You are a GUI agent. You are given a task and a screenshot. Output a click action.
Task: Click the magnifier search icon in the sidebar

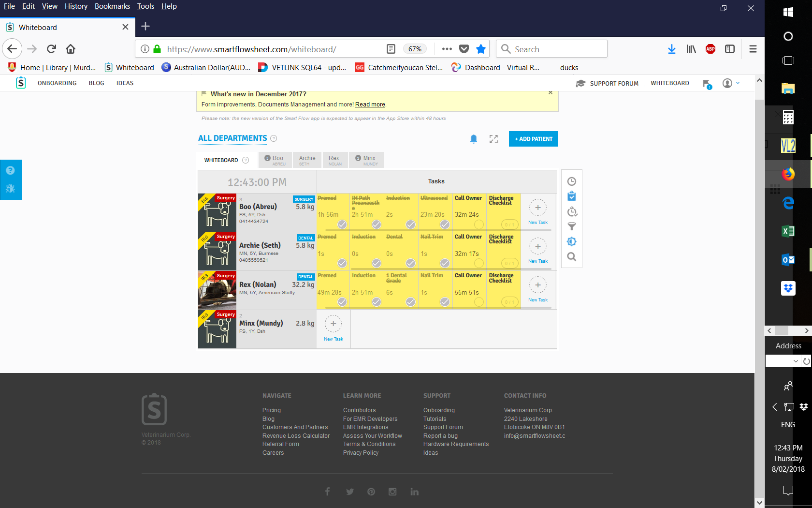point(571,257)
